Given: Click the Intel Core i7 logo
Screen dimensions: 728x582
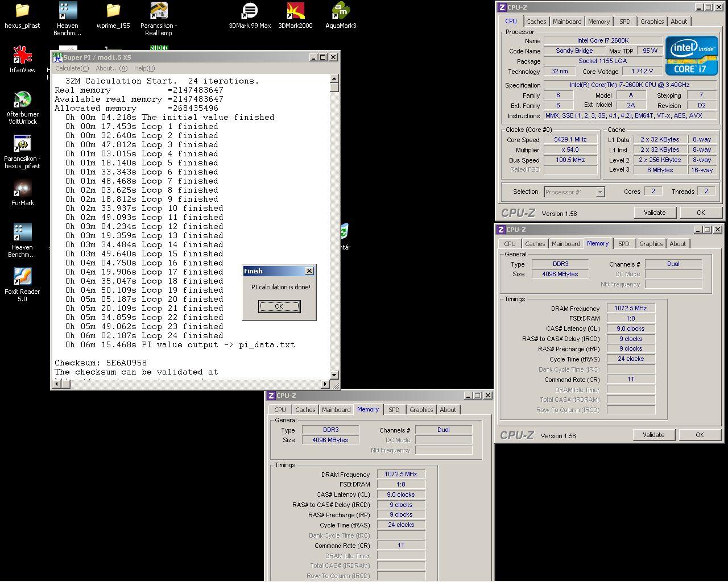Looking at the screenshot, I should [x=692, y=56].
